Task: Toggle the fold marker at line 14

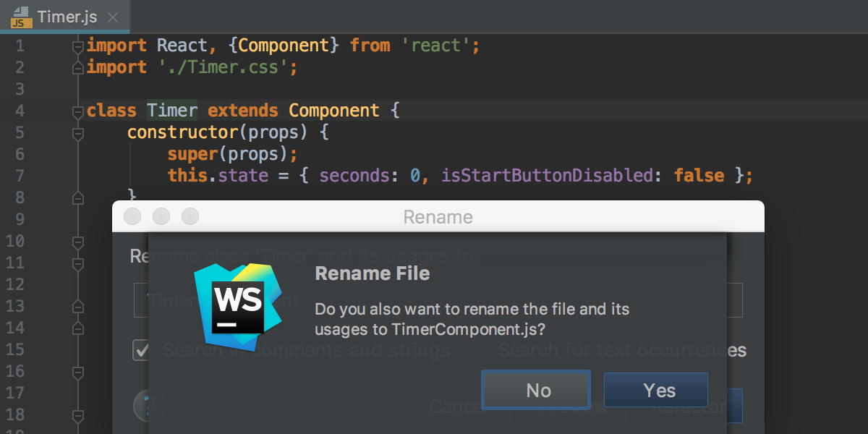Action: pyautogui.click(x=77, y=328)
